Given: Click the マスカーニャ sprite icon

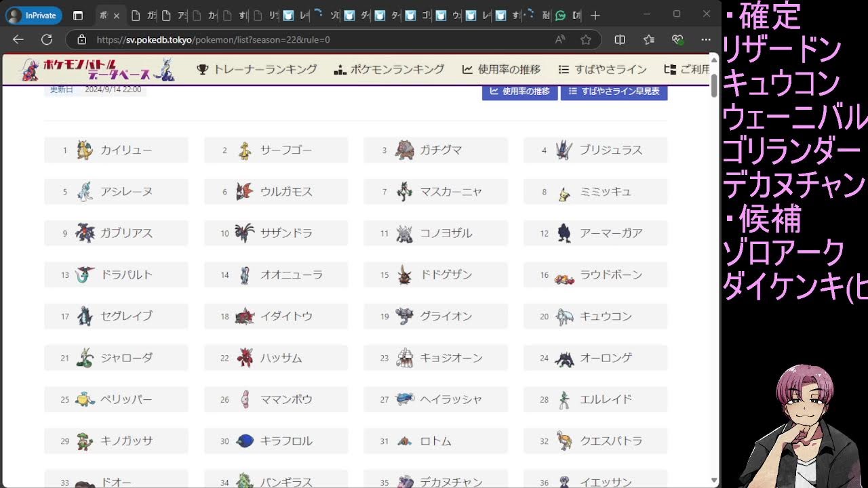Looking at the screenshot, I should click(405, 191).
